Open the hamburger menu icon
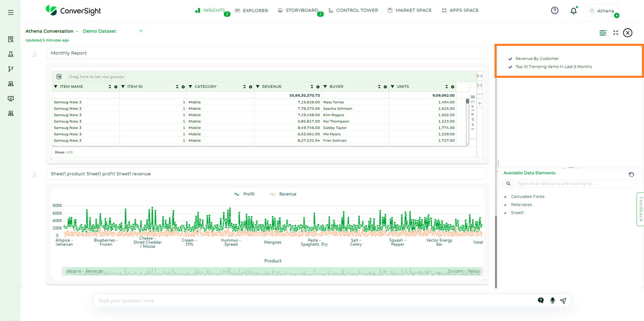This screenshot has width=644, height=321. coord(11,13)
